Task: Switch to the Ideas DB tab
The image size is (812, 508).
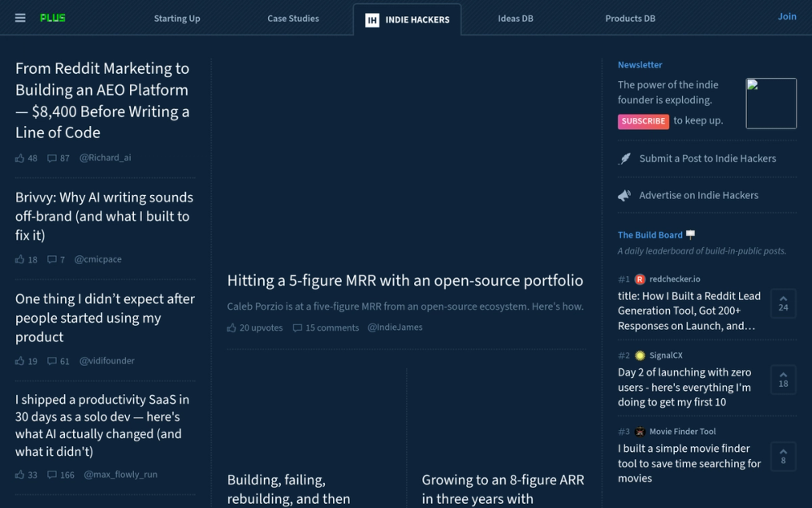Action: tap(516, 19)
